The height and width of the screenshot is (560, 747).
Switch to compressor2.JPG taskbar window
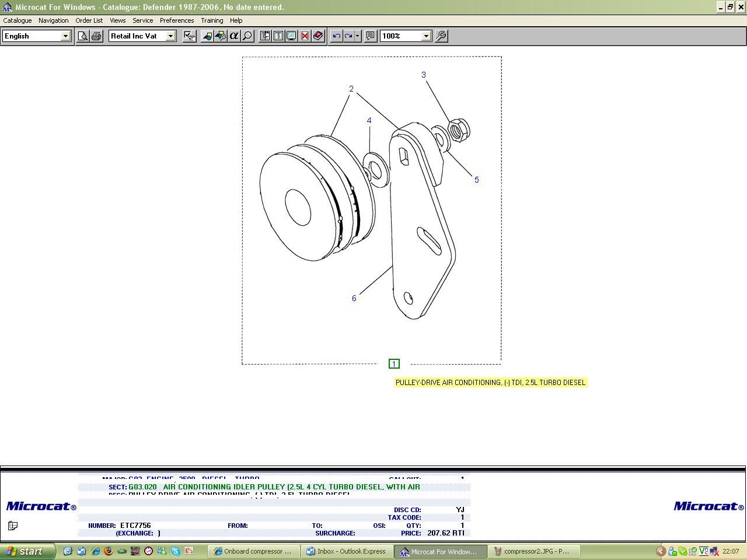coord(533,551)
